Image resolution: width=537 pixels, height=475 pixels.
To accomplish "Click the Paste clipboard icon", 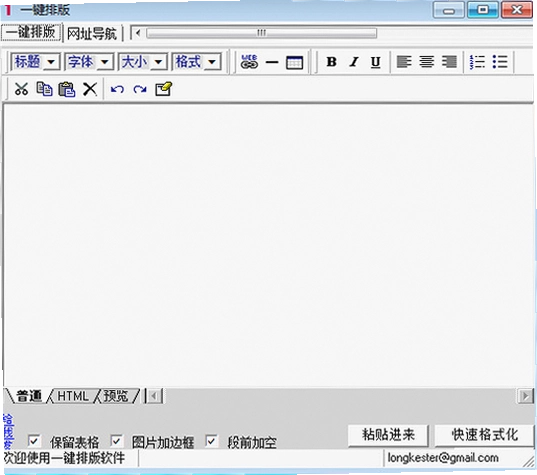I will [x=67, y=89].
